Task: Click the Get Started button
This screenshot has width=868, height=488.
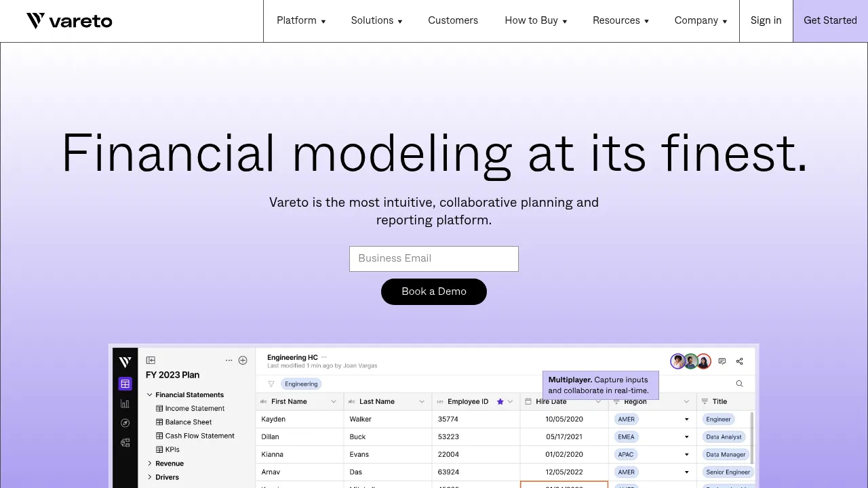Action: (x=830, y=21)
